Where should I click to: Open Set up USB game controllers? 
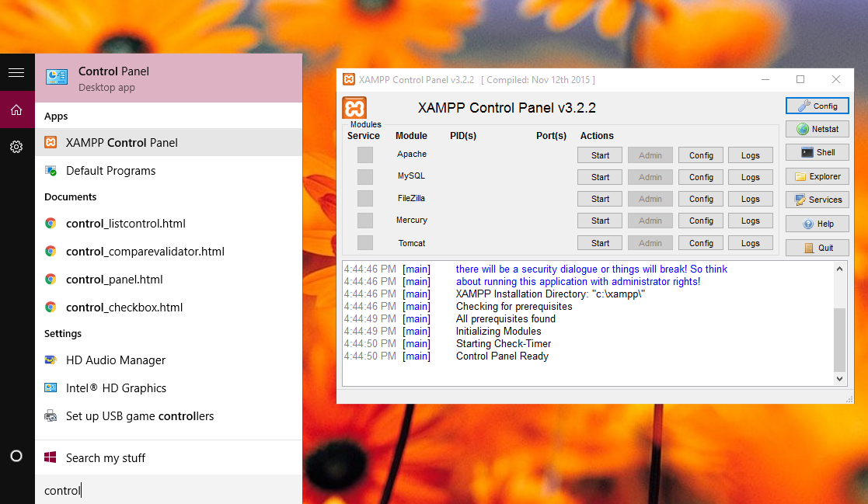coord(169,416)
